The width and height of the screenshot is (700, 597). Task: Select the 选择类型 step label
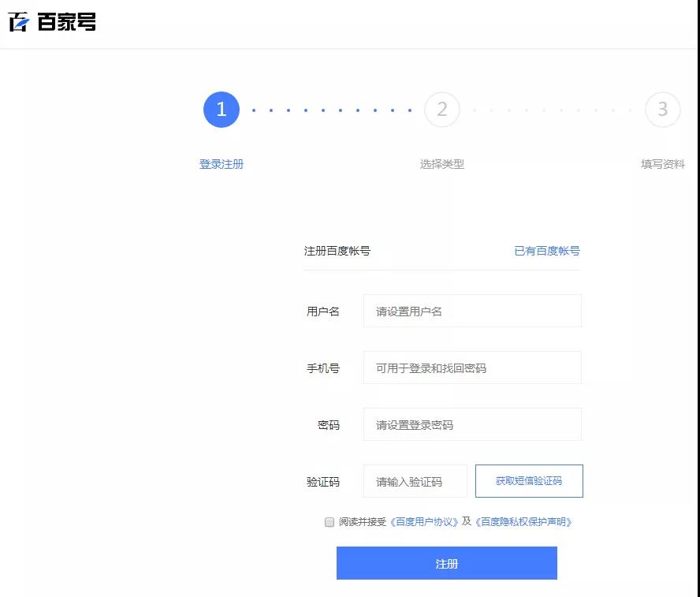[441, 164]
